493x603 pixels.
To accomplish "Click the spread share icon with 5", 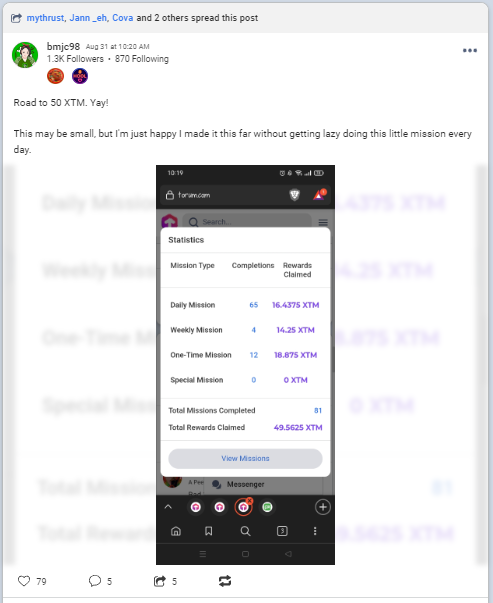I will 159,581.
